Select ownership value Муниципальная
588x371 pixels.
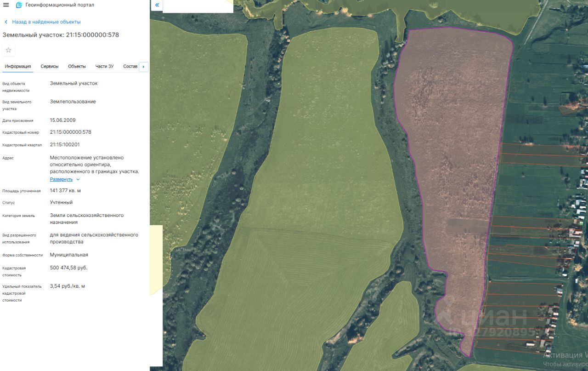(69, 255)
